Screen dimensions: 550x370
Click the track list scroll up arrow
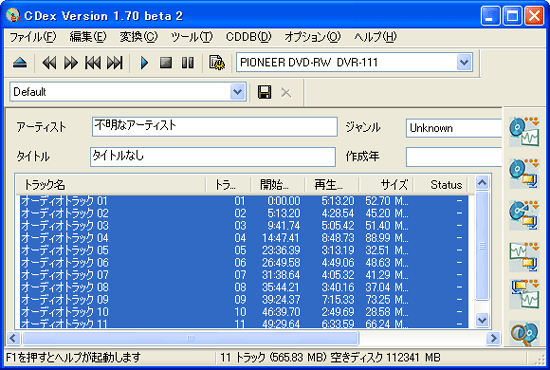pyautogui.click(x=482, y=182)
